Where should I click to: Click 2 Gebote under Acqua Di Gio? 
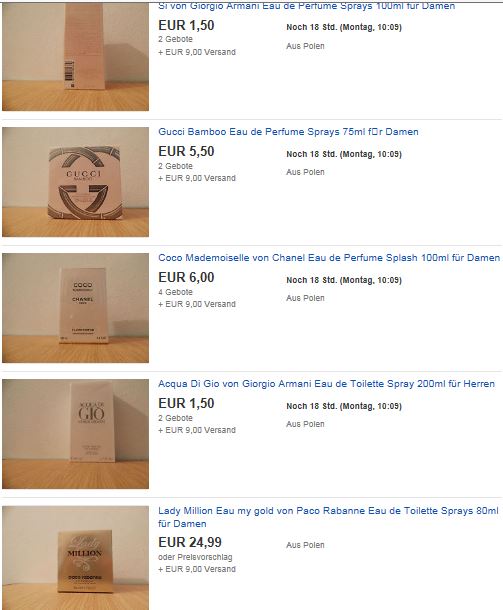(x=175, y=418)
